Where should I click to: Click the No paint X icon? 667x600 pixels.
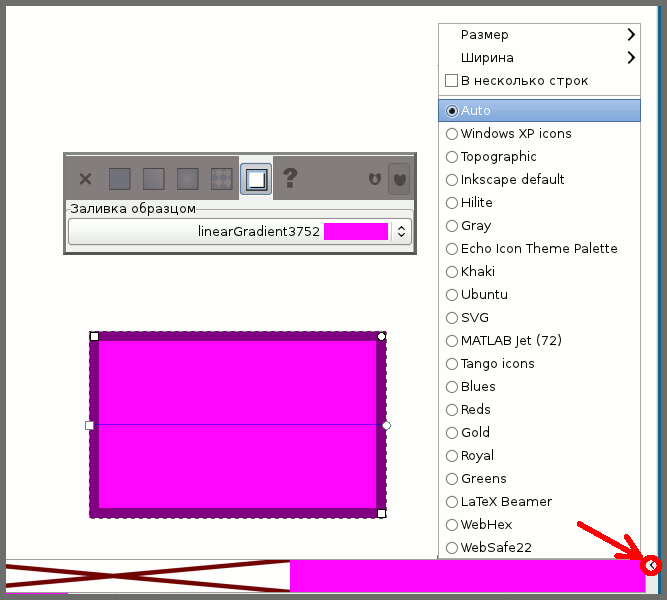pos(85,179)
